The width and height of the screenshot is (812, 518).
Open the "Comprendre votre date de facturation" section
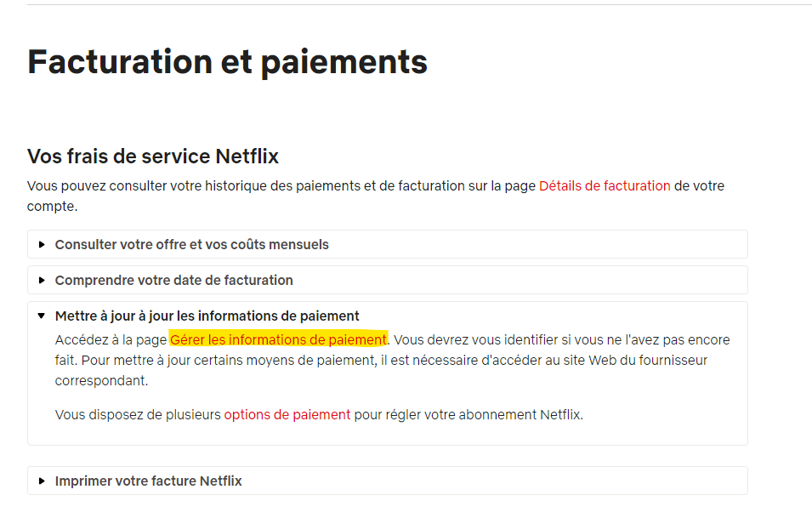point(173,281)
